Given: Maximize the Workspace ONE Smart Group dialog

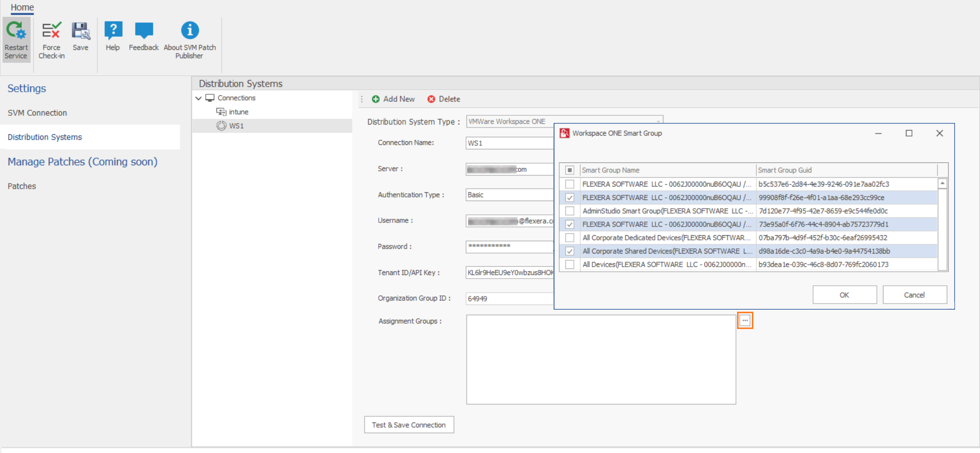Looking at the screenshot, I should click(x=909, y=133).
